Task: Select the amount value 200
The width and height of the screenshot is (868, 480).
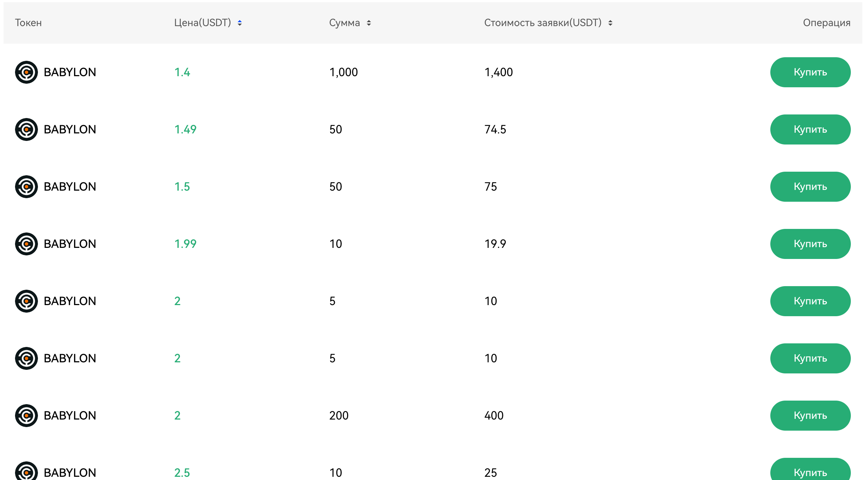Action: [x=339, y=416]
